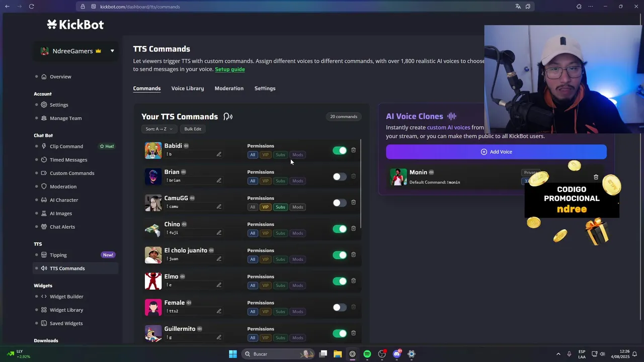This screenshot has width=644, height=362.
Task: Click the browser address bar URL
Action: (140, 7)
